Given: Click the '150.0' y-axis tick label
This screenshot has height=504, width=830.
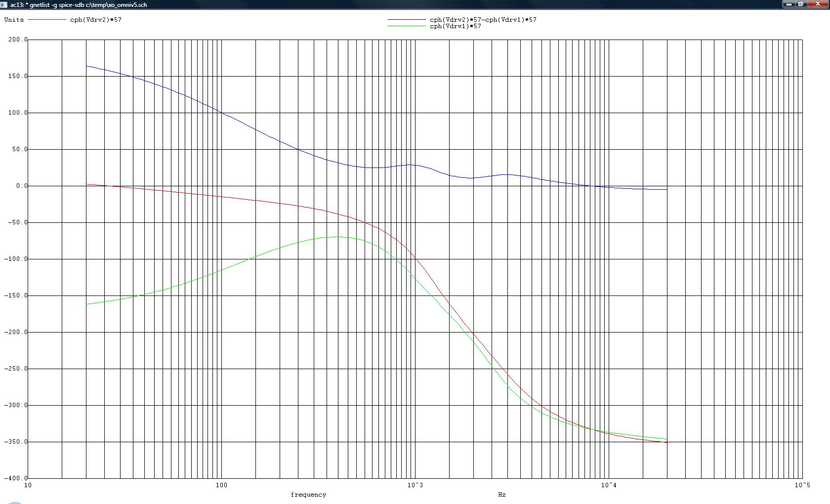Looking at the screenshot, I should (18, 76).
